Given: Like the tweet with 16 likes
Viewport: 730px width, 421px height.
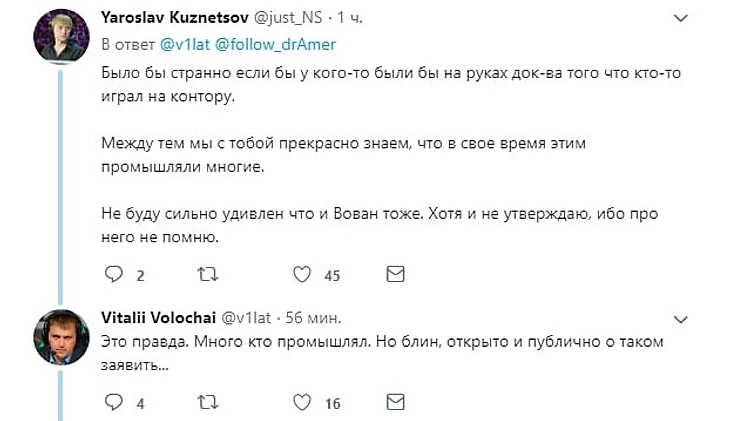Looking at the screenshot, I should point(302,402).
